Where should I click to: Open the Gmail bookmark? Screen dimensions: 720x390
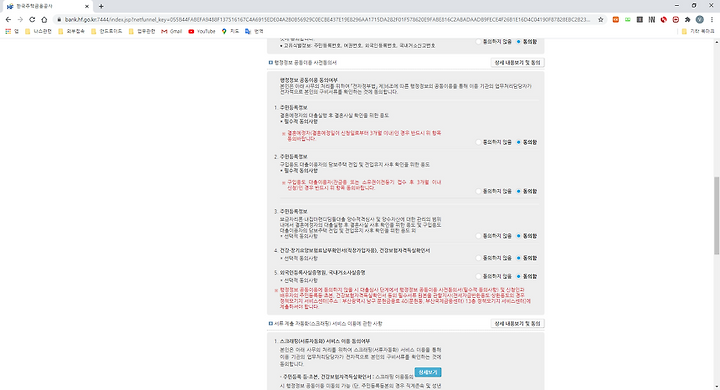pyautogui.click(x=172, y=32)
